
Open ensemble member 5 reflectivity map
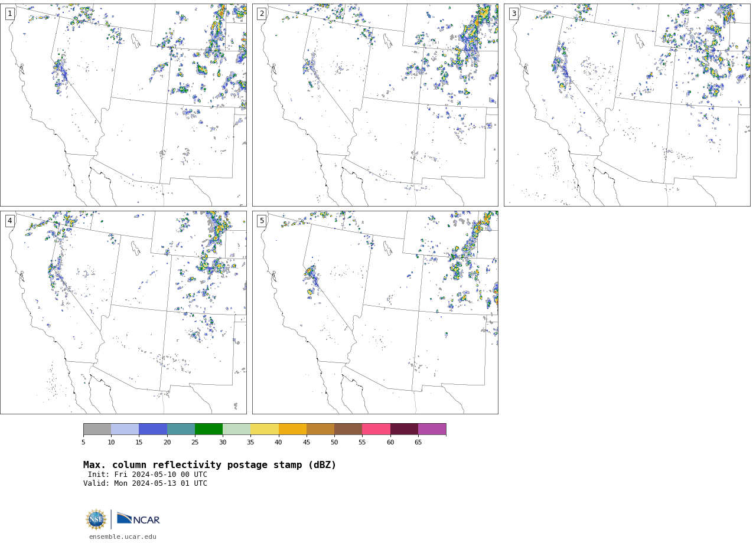click(375, 312)
